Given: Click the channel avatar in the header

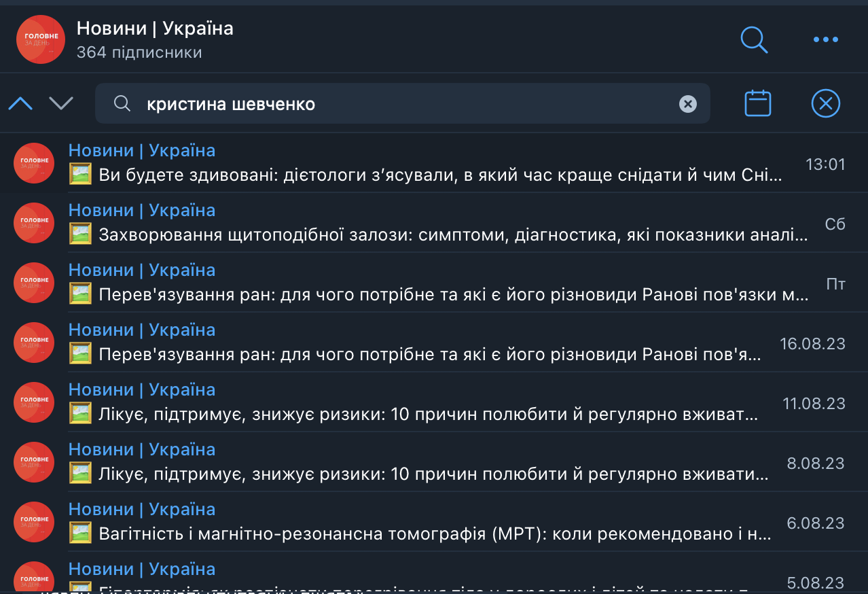Looking at the screenshot, I should 41,39.
